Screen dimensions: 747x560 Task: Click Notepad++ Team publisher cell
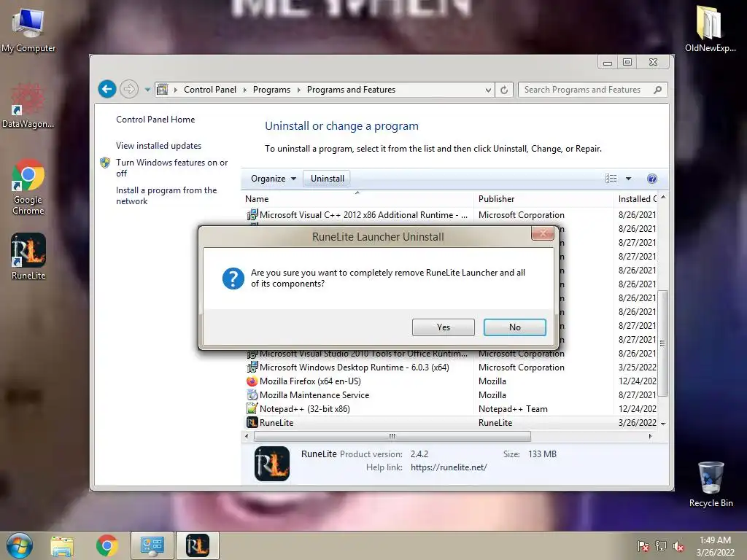[513, 408]
